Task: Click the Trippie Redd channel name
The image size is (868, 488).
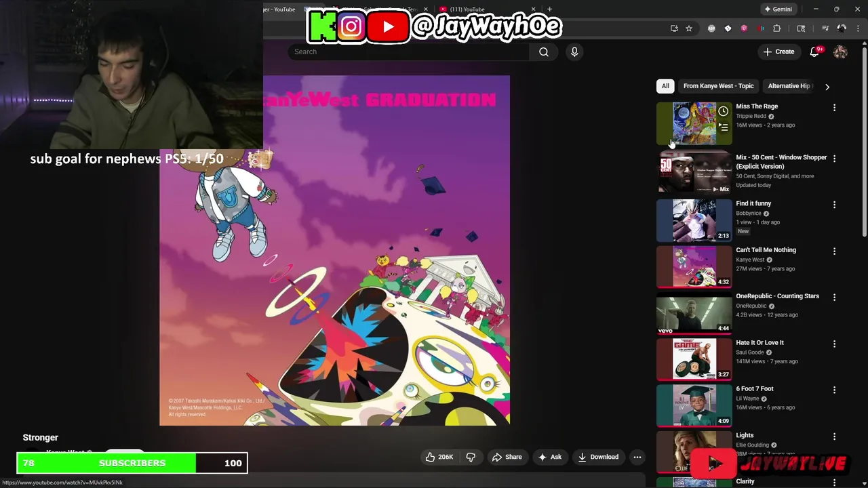Action: click(x=751, y=117)
